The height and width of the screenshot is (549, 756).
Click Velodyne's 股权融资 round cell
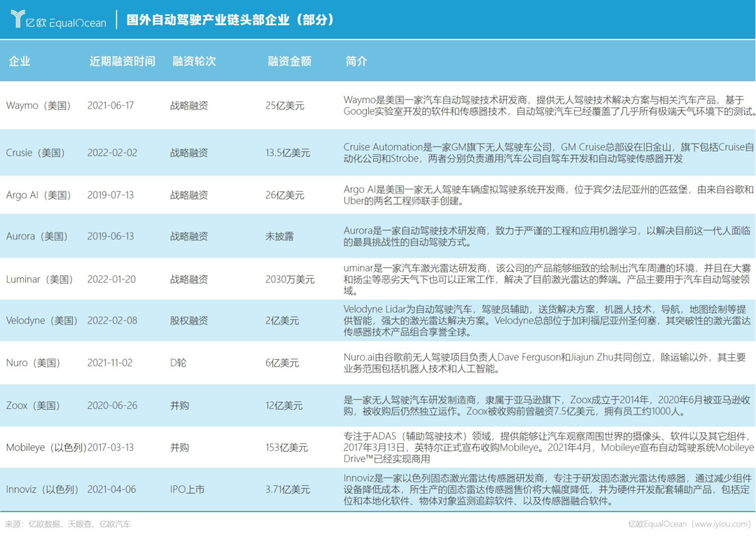point(188,321)
